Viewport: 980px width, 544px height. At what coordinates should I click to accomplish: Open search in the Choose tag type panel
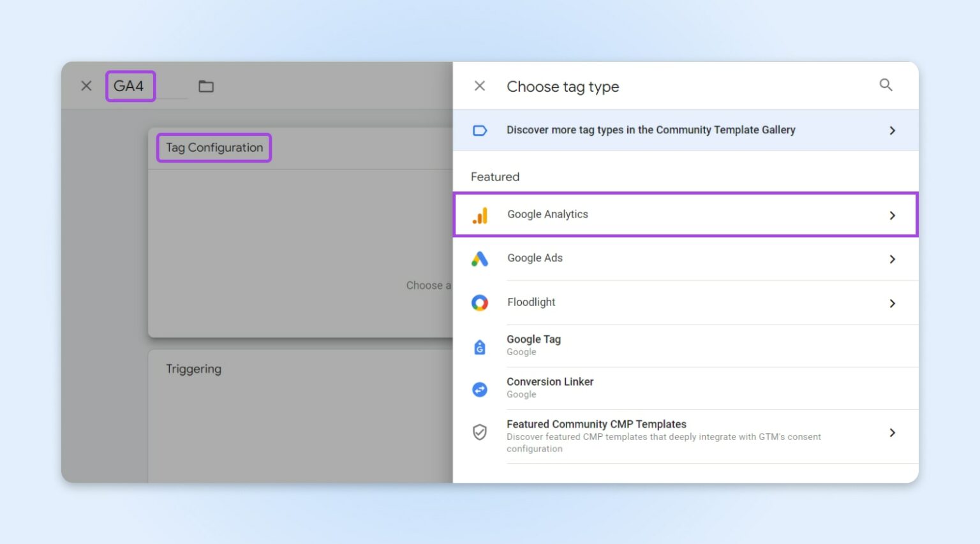(886, 85)
